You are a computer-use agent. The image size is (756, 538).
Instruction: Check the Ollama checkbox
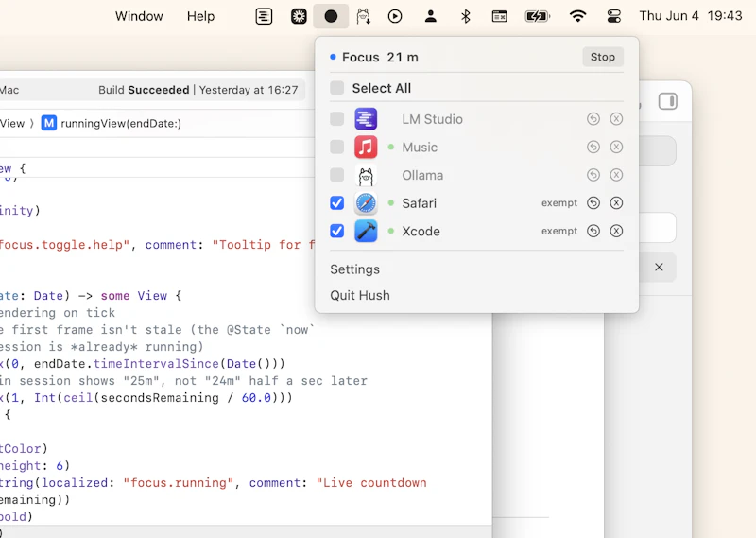(x=337, y=175)
